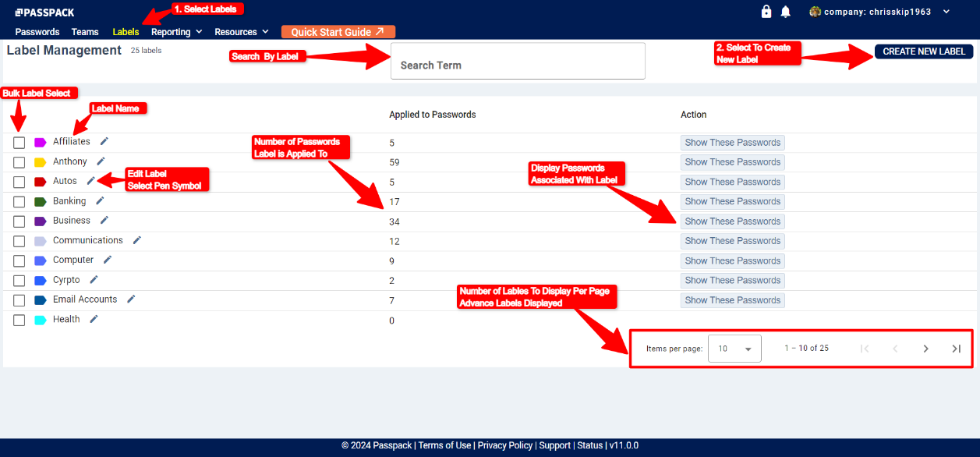
Task: Show passwords for Banking label
Action: 733,201
